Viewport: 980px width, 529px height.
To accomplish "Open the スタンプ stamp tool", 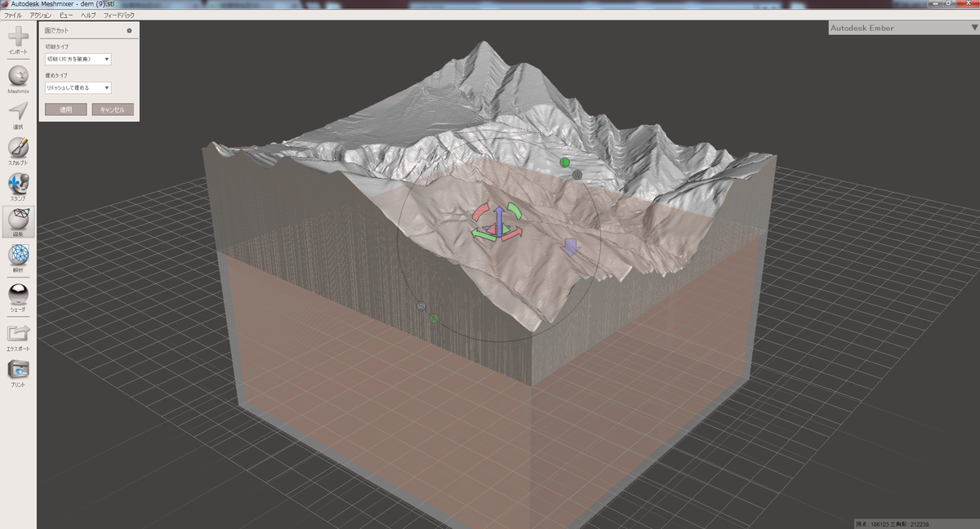I will pyautogui.click(x=18, y=184).
